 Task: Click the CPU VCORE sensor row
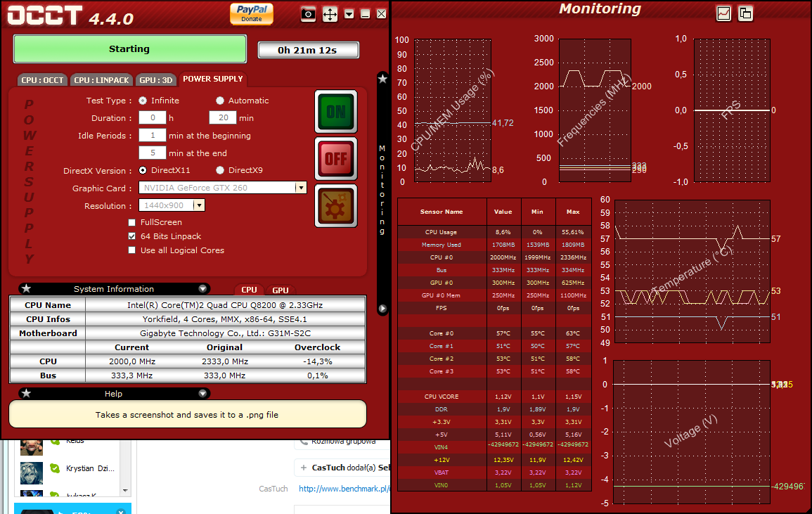(x=494, y=397)
